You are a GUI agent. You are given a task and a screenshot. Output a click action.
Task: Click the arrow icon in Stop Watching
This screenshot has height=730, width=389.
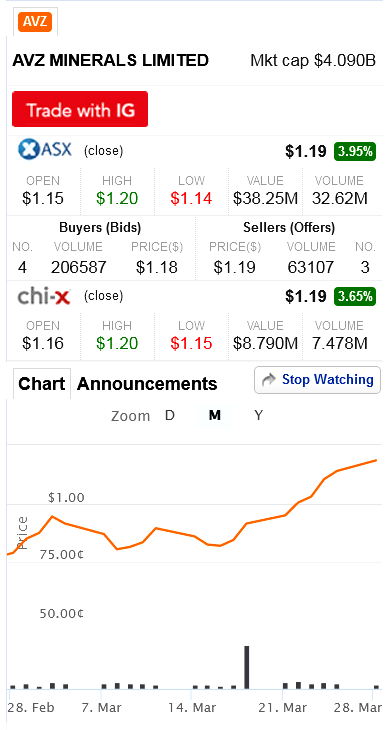click(269, 380)
